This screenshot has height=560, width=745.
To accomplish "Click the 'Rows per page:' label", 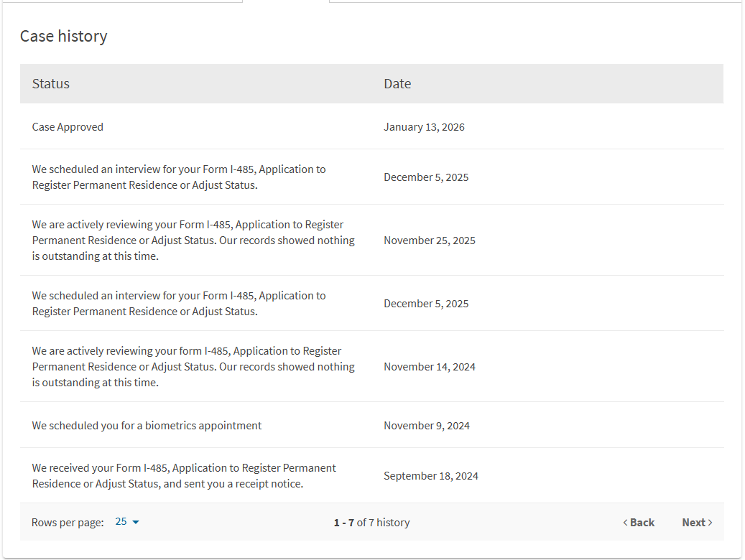I will coord(68,523).
